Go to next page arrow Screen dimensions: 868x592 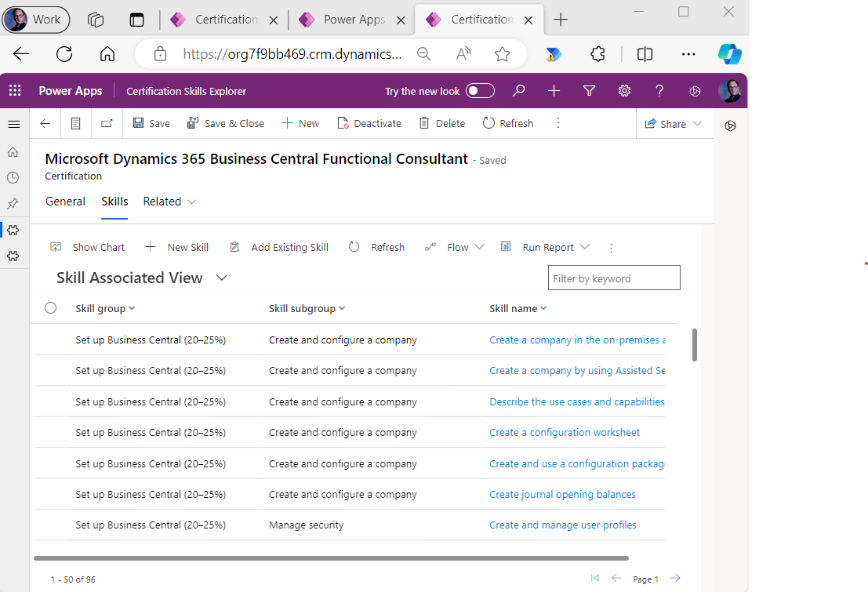[x=675, y=578]
